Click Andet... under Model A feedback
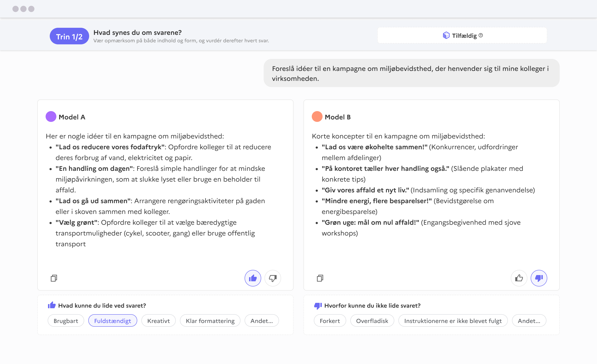This screenshot has width=597, height=364. click(x=262, y=320)
